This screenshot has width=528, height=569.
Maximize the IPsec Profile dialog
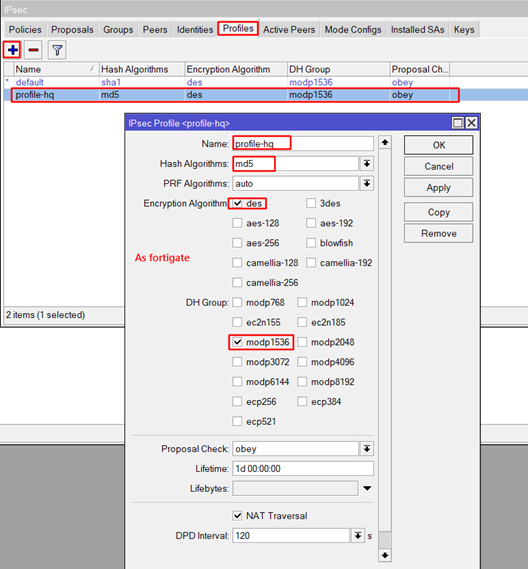458,123
